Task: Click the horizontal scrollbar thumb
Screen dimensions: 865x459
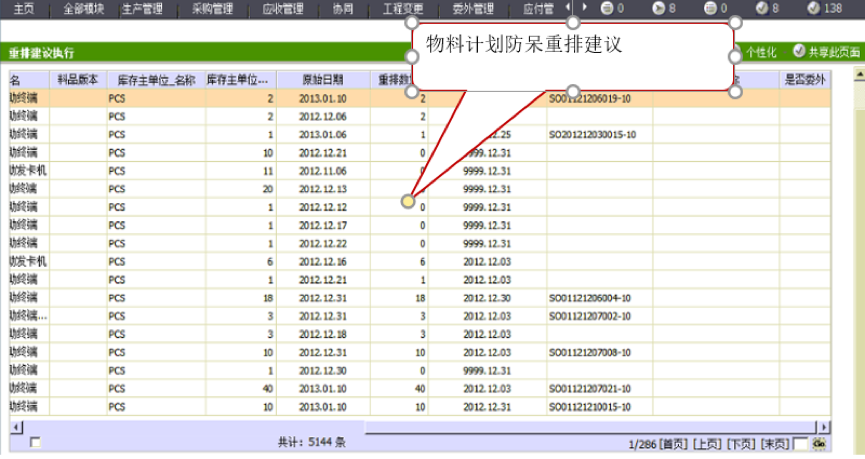Action: point(590,427)
